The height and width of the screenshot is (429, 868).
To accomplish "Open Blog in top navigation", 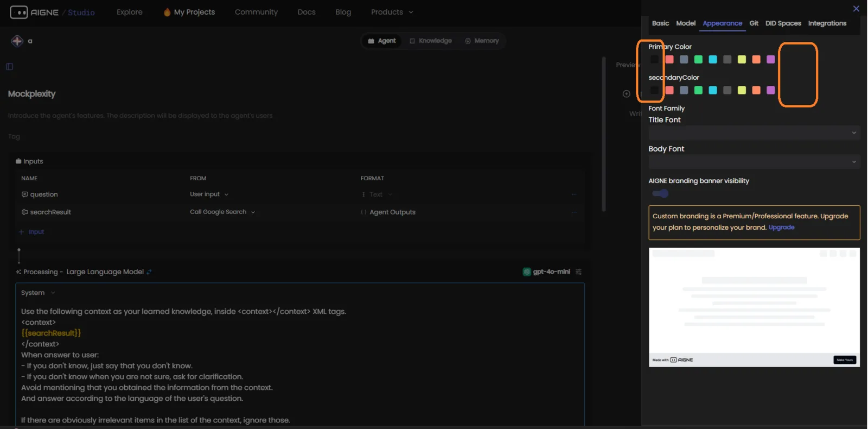I will point(343,12).
